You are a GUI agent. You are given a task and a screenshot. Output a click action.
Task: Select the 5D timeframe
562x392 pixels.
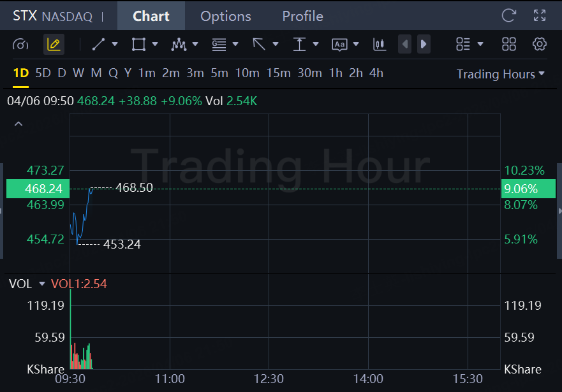point(43,73)
